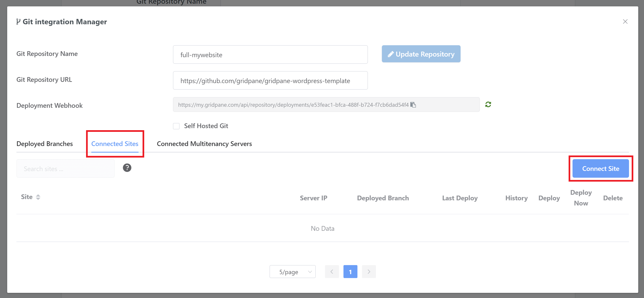Open the 5/page size dropdown

pyautogui.click(x=292, y=271)
